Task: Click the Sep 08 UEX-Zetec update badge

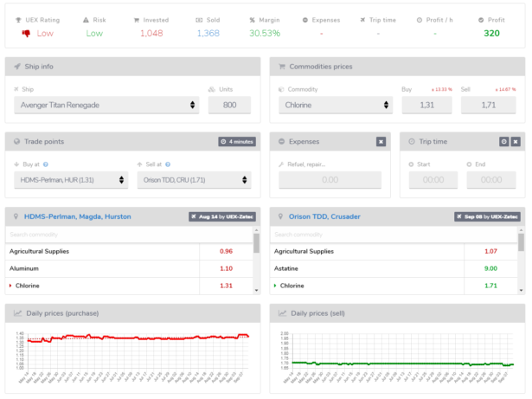Action: 487,216
